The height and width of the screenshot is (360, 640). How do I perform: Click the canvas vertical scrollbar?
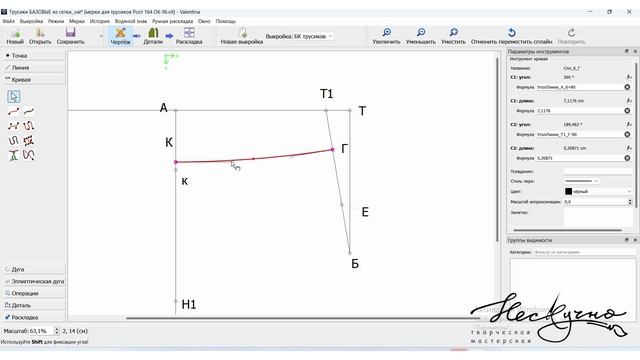pos(497,149)
